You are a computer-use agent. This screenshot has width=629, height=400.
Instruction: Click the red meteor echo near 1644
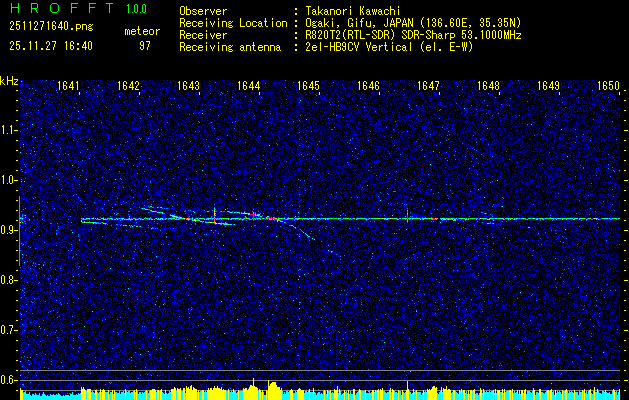pyautogui.click(x=254, y=216)
